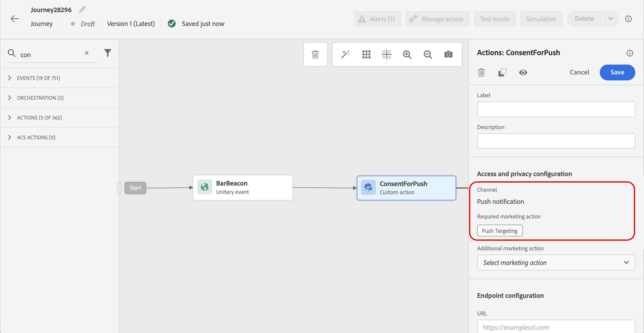644x333 pixels.
Task: Click the pencil icon to rename journey
Action: click(x=82, y=9)
